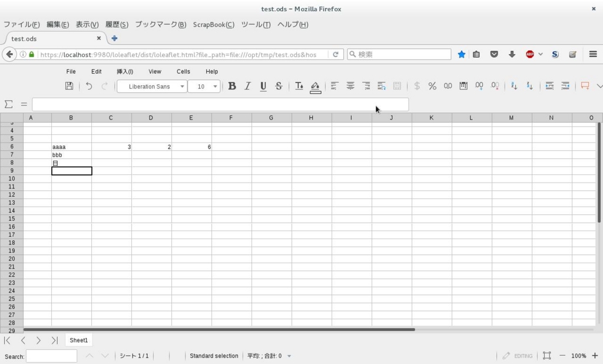
Task: Open the Cells menu
Action: (x=183, y=72)
